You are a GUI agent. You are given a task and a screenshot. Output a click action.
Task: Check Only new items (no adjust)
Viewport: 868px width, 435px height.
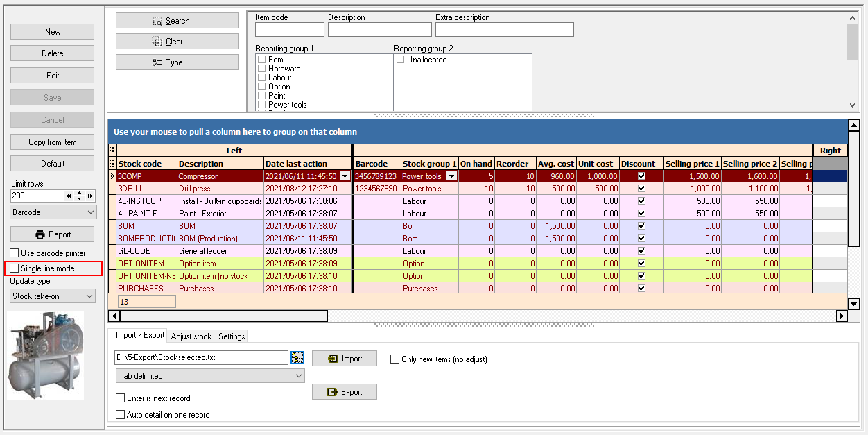tap(394, 359)
